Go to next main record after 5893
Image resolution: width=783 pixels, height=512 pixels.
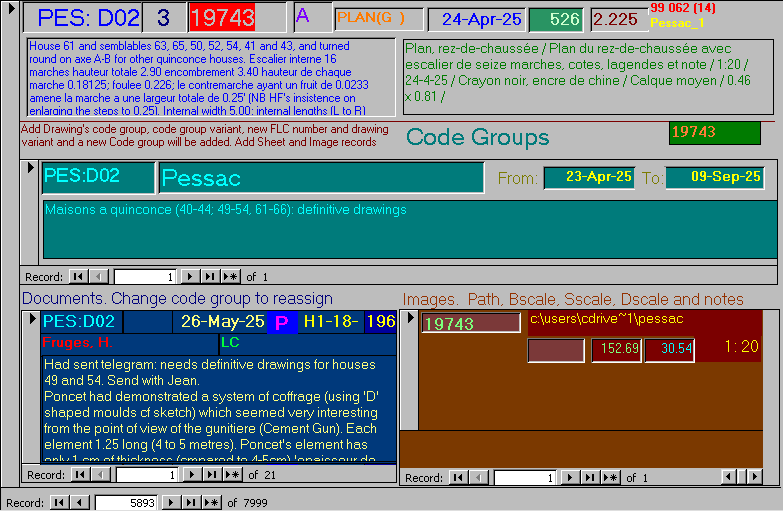[171, 502]
